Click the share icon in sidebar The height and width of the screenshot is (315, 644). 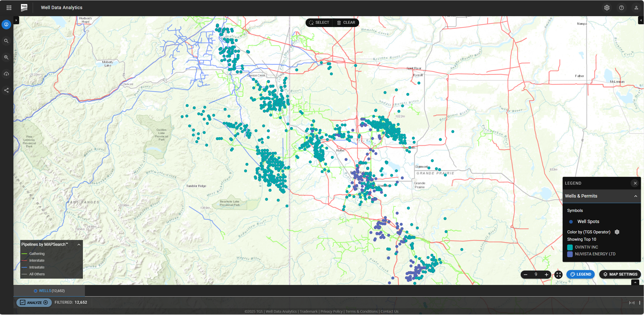click(x=6, y=90)
